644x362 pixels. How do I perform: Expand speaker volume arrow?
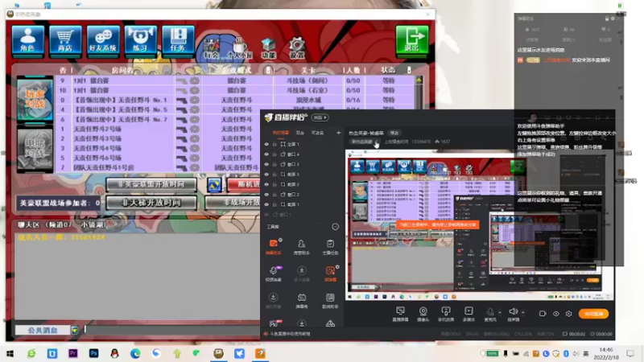(522, 312)
